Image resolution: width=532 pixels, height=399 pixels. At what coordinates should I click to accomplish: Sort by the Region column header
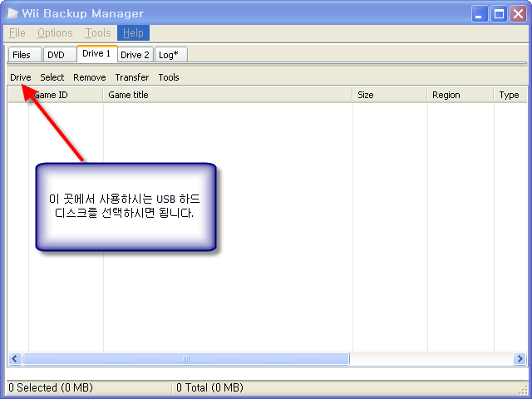pyautogui.click(x=460, y=95)
